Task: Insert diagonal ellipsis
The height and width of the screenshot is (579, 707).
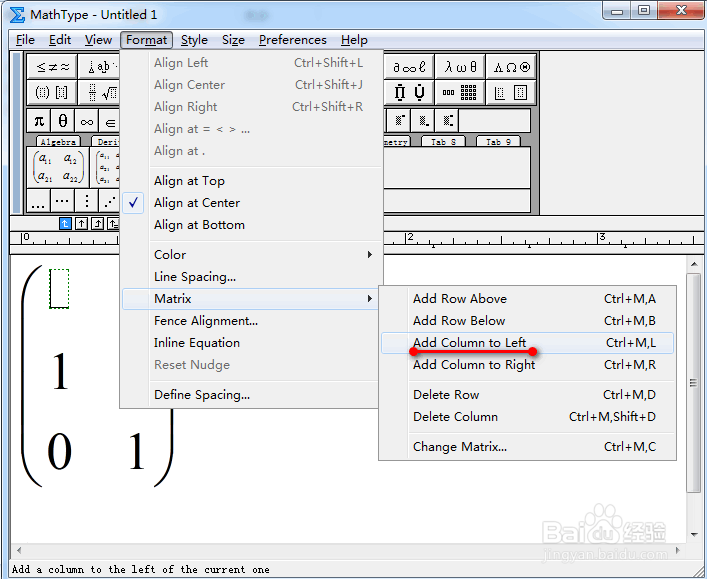Action: (109, 200)
